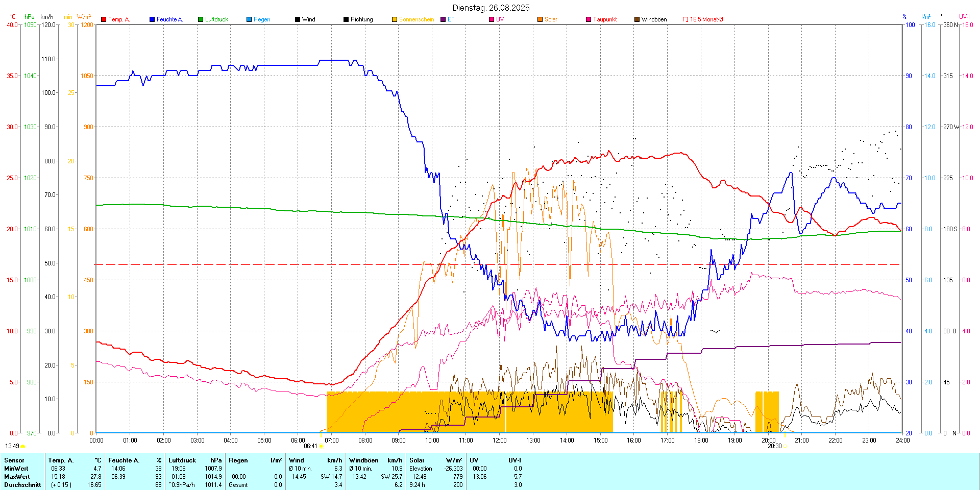Viewport: 980px width, 490px height.
Task: Click the orange Solar legend square
Action: tap(540, 19)
